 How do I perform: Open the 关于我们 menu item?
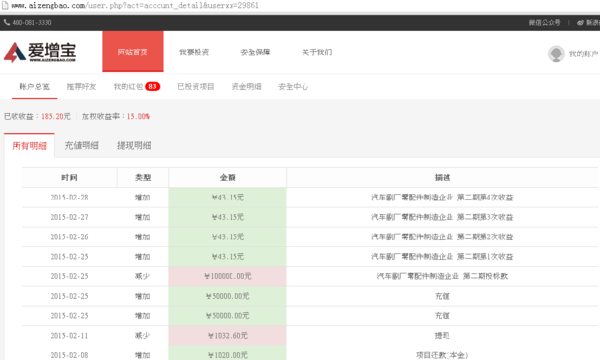[317, 52]
